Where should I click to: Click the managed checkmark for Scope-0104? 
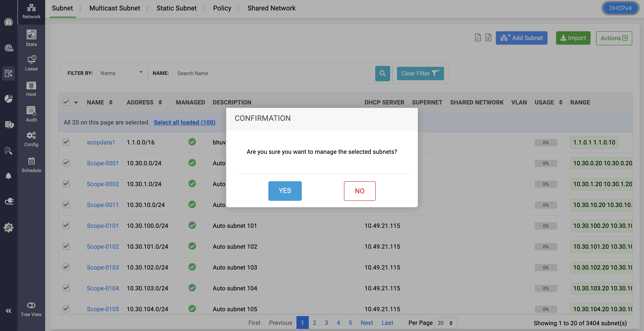tap(192, 288)
